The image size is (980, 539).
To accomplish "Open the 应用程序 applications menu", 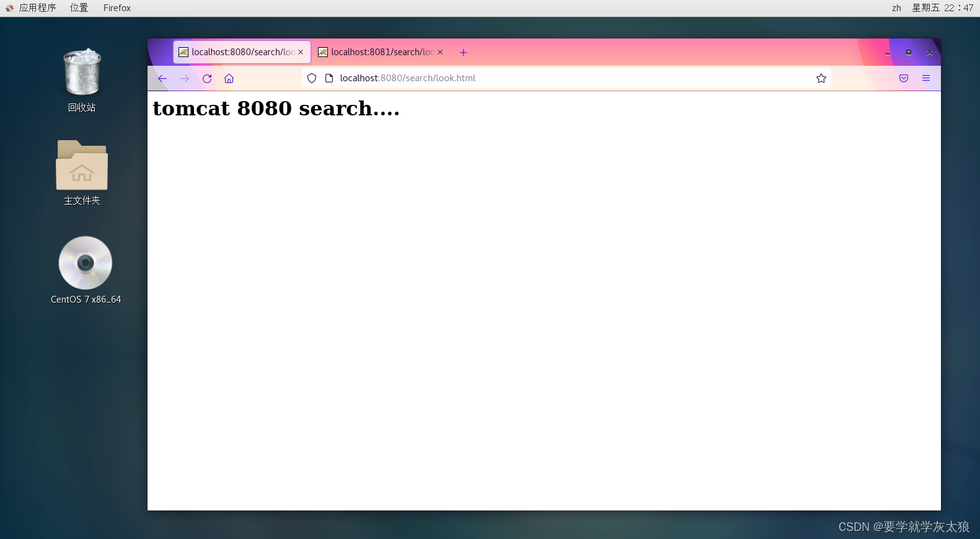I will tap(37, 8).
